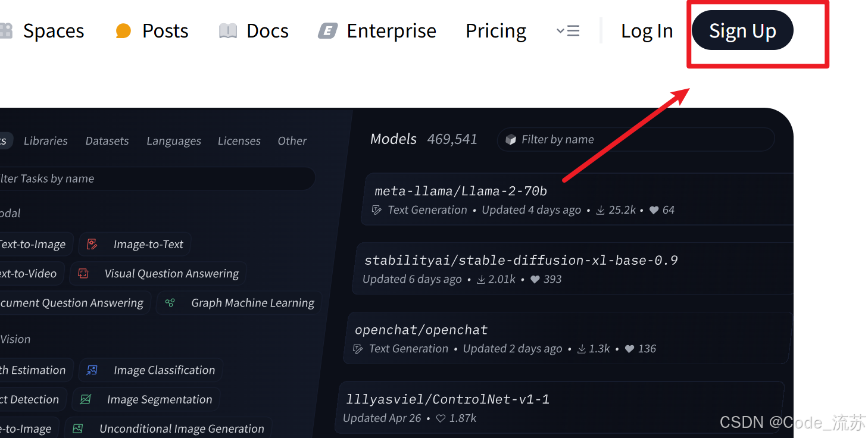The height and width of the screenshot is (438, 868).
Task: Click the heart icon showing 64 likes
Action: [x=654, y=210]
